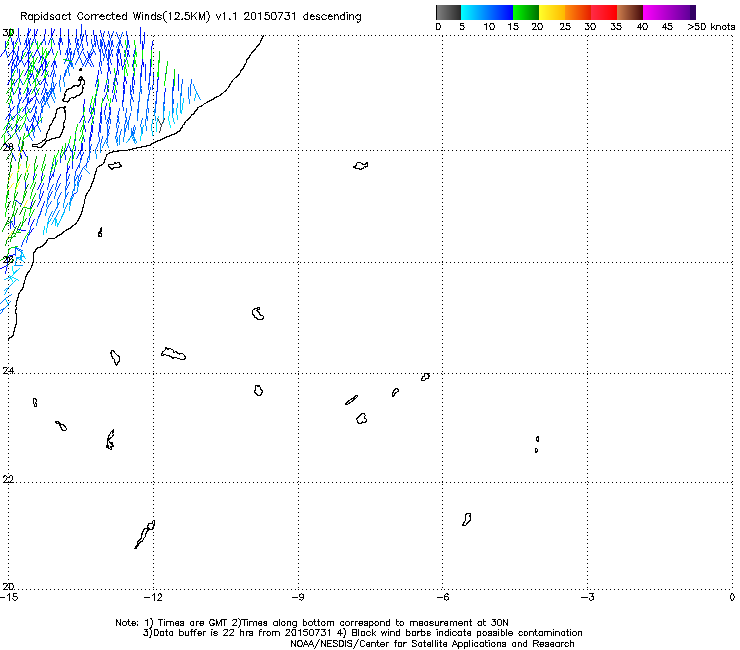Image resolution: width=740 pixels, height=650 pixels.
Task: Click the ">50 knots" legend label
Action: point(711,27)
